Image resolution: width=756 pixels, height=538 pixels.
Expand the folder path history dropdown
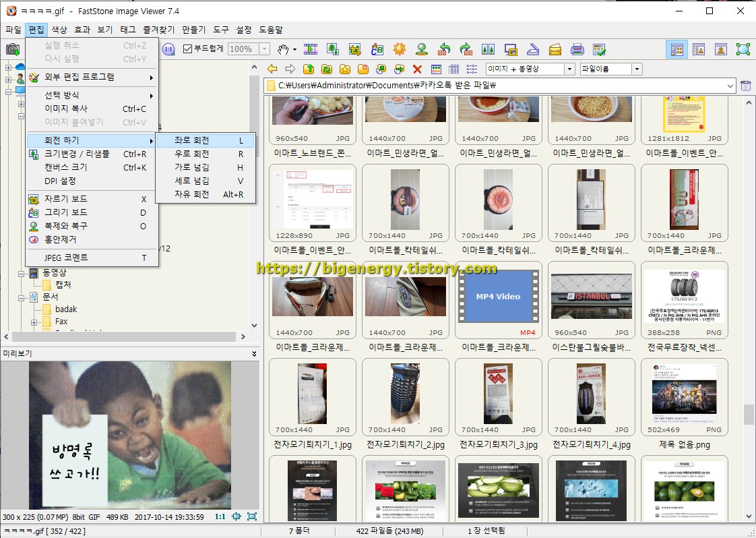(730, 86)
